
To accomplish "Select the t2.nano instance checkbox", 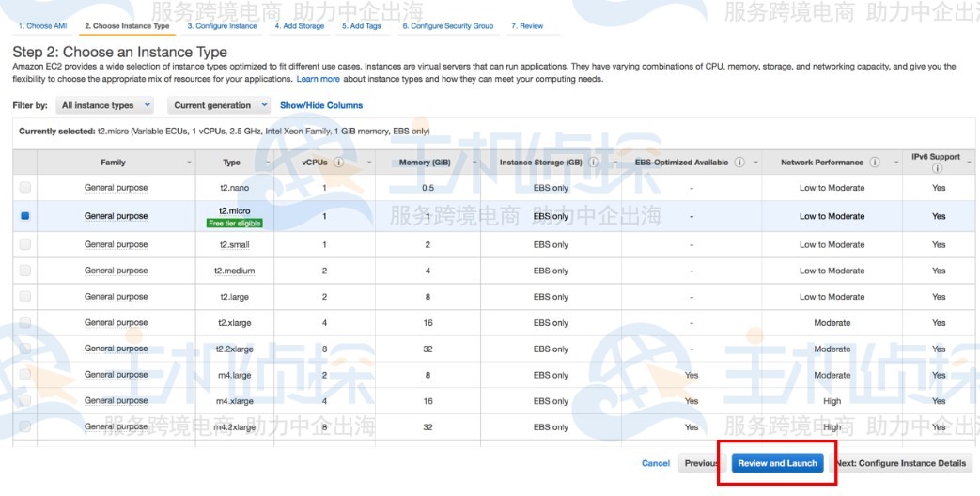I will pyautogui.click(x=25, y=188).
